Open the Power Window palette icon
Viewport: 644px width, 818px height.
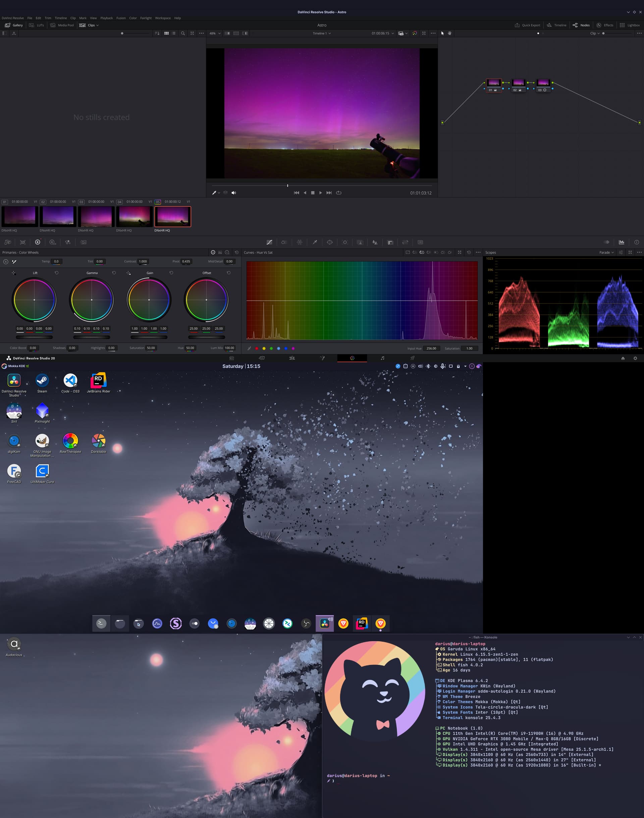coord(329,242)
